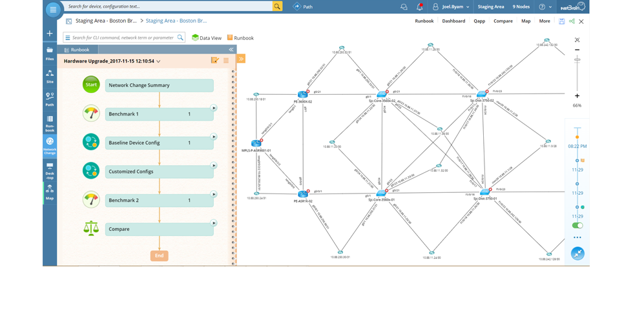
Task: Click the Network Change Summary step
Action: pos(159,85)
